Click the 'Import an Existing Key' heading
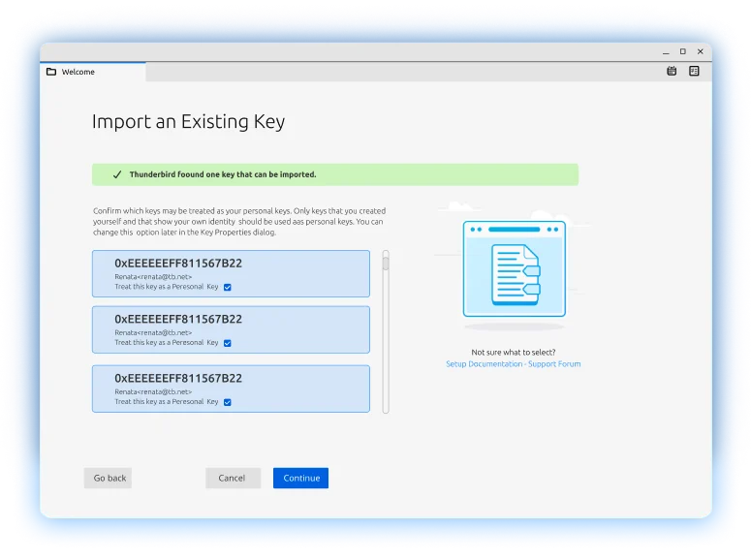Image resolution: width=751 pixels, height=560 pixels. [x=188, y=122]
